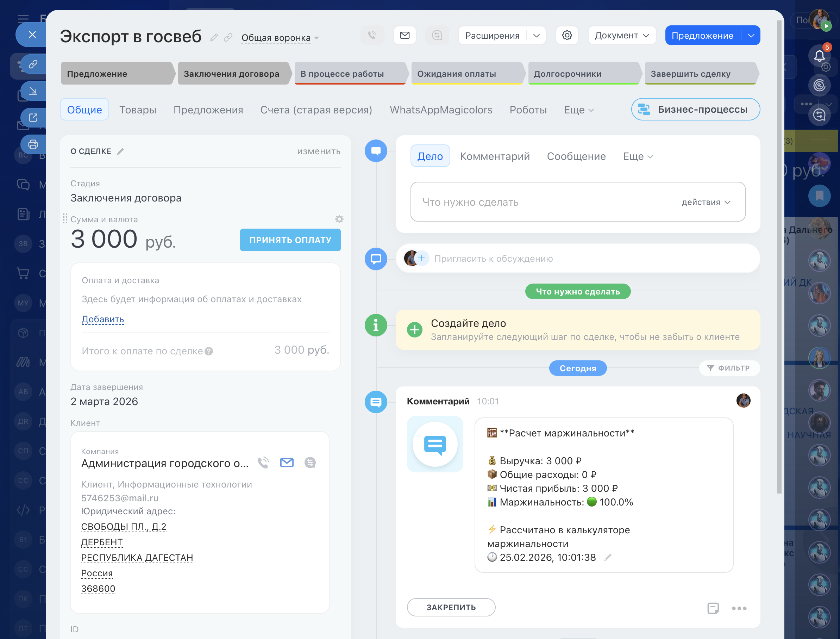Click the email envelope icon in header
This screenshot has height=639, width=840.
click(405, 35)
